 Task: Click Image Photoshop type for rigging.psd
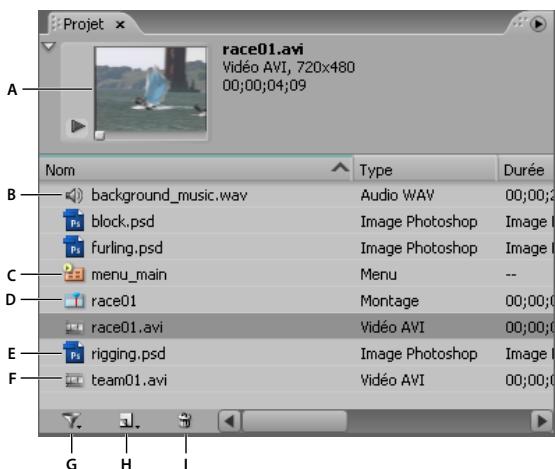point(419,354)
